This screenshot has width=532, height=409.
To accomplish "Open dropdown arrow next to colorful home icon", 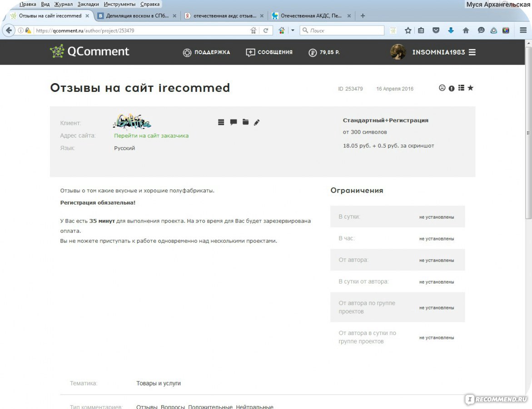I will (293, 30).
